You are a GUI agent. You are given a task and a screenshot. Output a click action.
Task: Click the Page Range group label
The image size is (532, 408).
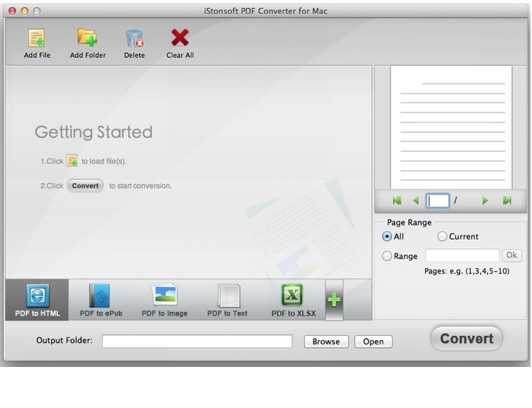click(409, 223)
